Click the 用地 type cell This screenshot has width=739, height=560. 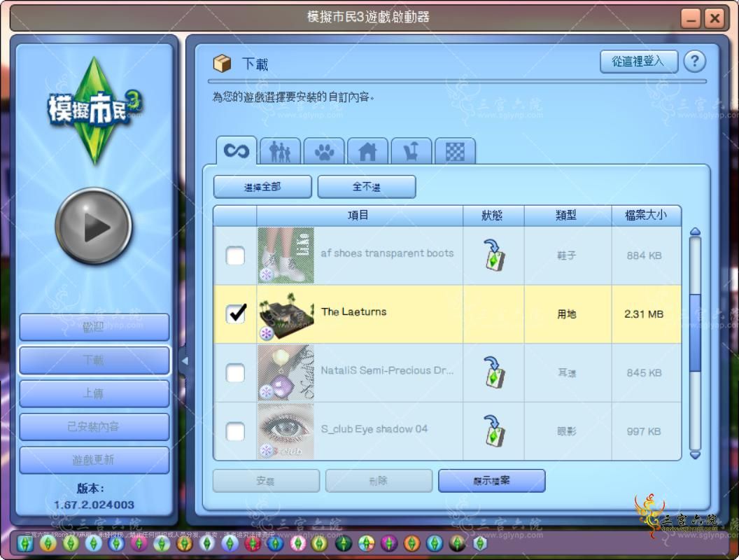(x=567, y=314)
